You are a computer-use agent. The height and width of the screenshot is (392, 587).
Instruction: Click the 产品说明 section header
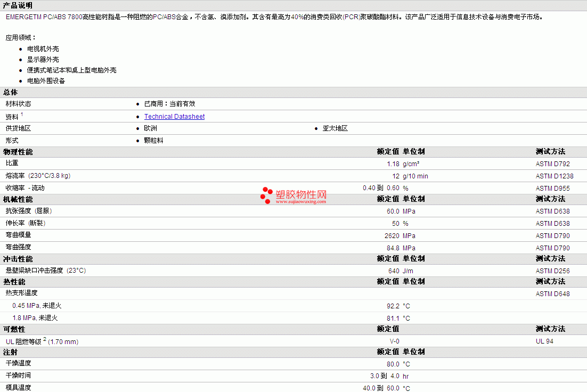point(18,5)
